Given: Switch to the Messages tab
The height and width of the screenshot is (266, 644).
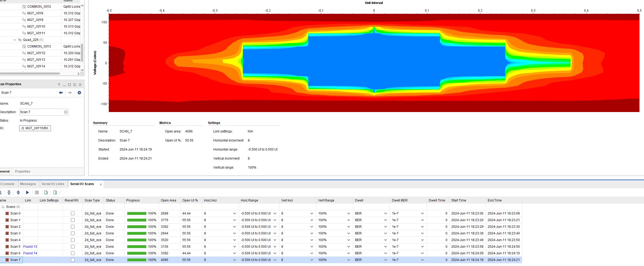Looking at the screenshot, I should (28, 184).
